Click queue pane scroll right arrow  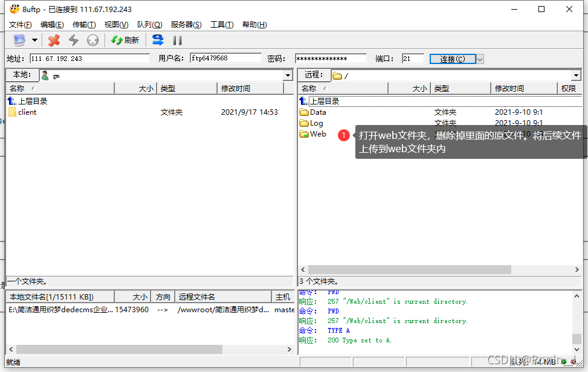pyautogui.click(x=289, y=349)
